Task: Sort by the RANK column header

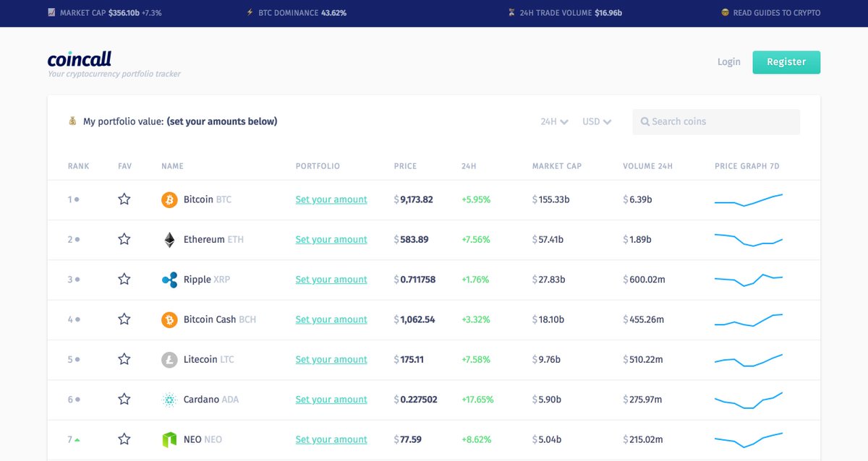Action: click(79, 166)
